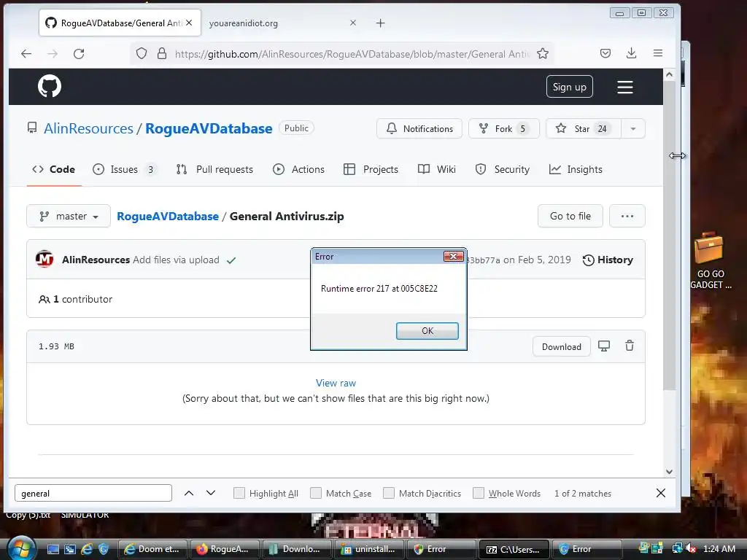
Task: Open the Wiki tab
Action: coord(437,169)
